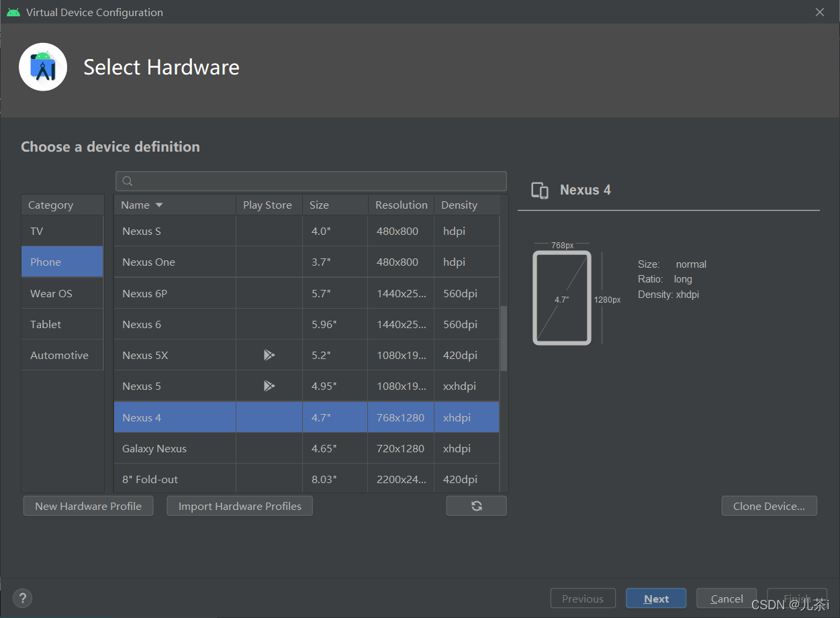
Task: Click the Density column header
Action: 467,205
